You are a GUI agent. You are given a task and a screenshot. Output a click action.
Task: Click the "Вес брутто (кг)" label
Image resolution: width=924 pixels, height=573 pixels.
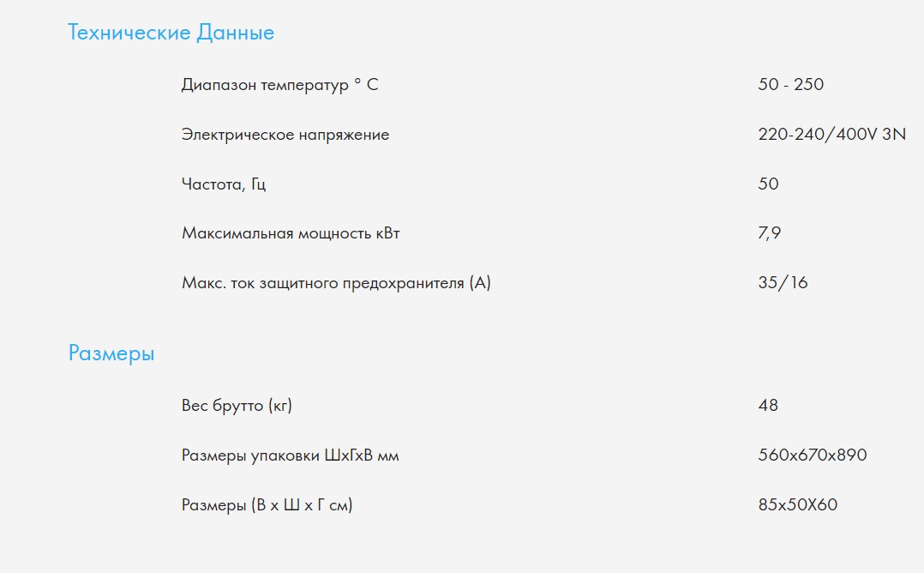pos(237,406)
